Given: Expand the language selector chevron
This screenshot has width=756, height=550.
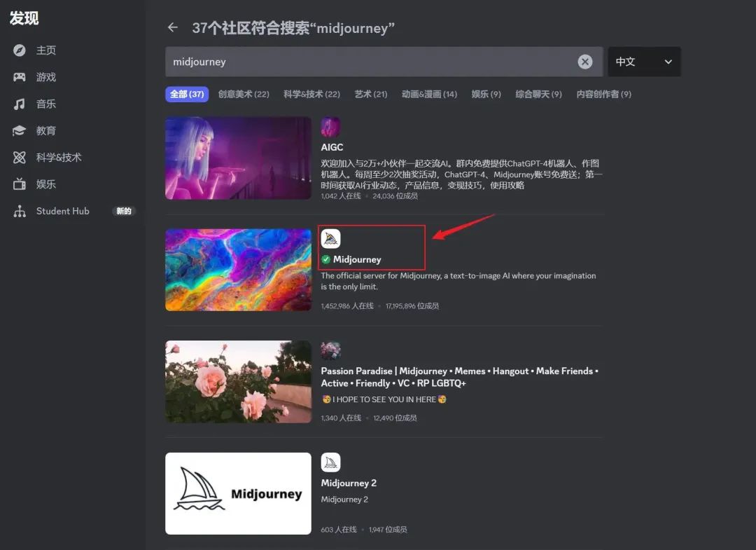Looking at the screenshot, I should pos(668,62).
